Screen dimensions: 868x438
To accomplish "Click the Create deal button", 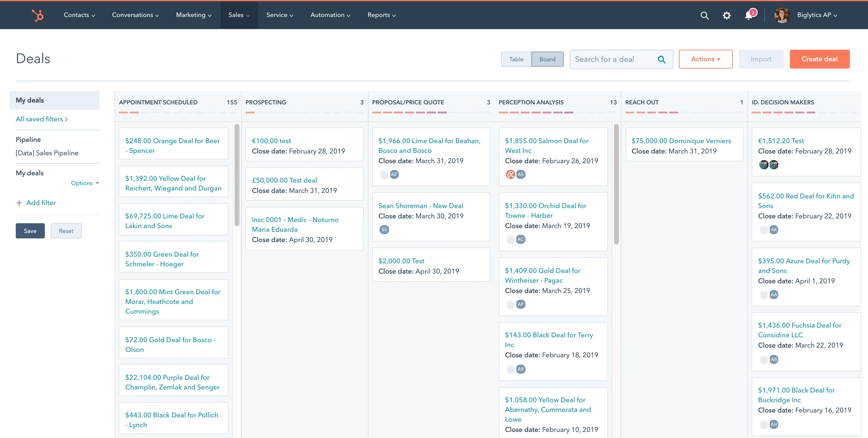I will tap(819, 59).
